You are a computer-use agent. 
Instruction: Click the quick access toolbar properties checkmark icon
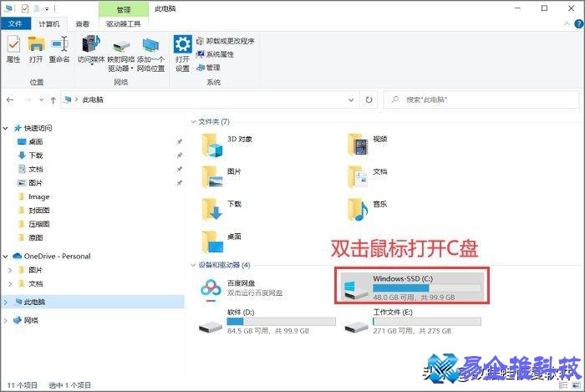(x=24, y=8)
